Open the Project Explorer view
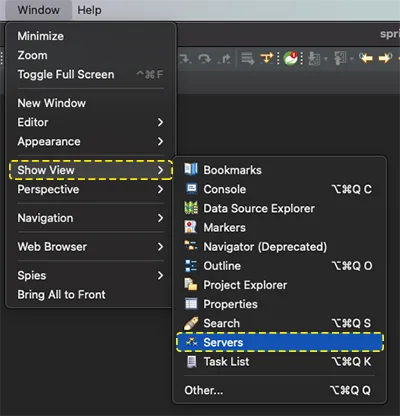This screenshot has height=416, width=400. [x=280, y=285]
